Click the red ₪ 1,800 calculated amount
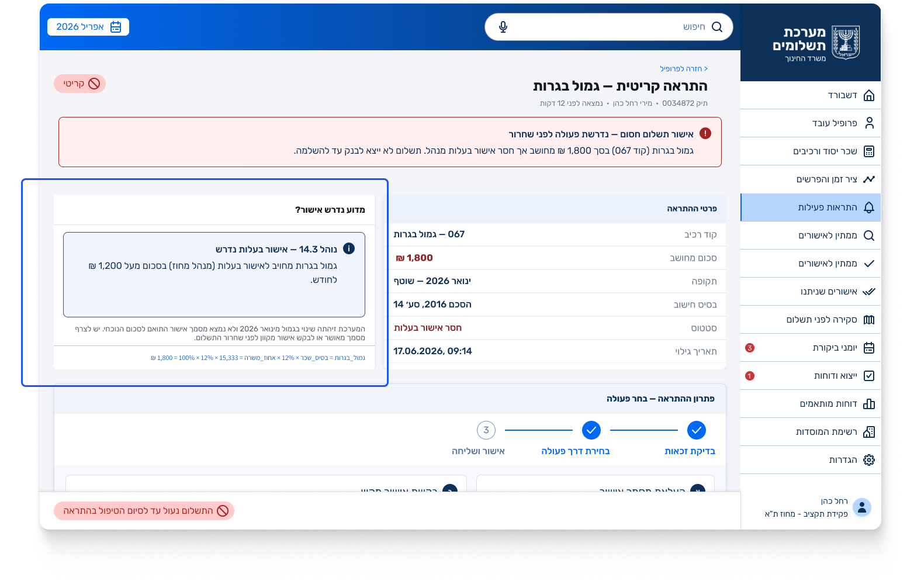Screen dimensions: 907x588 point(414,258)
